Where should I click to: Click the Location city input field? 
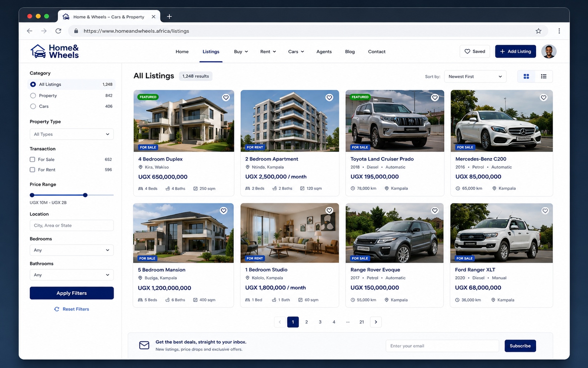coord(72,225)
